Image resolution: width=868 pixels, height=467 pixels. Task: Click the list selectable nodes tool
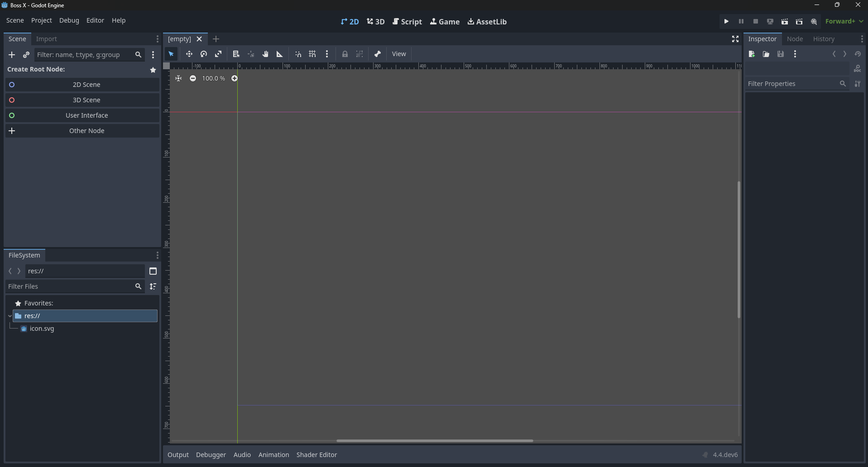pos(236,54)
